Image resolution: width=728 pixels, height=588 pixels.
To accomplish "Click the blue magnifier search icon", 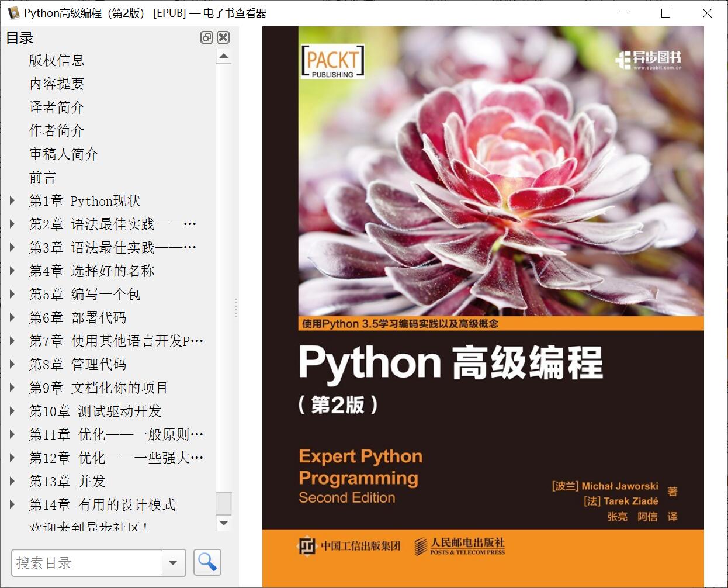I will point(207,562).
